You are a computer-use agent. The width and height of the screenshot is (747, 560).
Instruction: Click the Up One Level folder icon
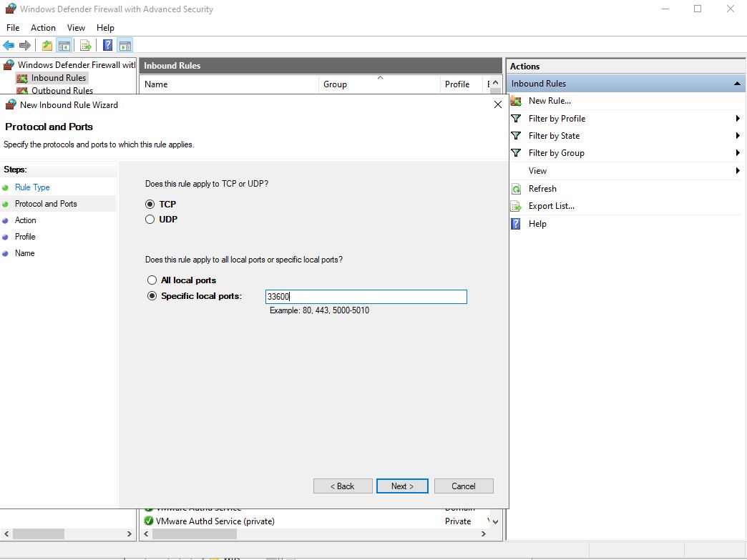(x=47, y=46)
